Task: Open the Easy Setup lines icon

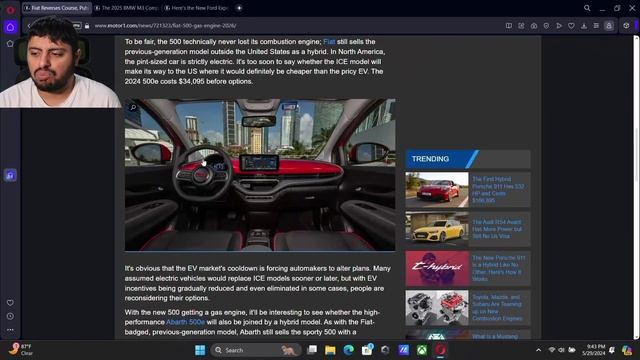Action: [596, 26]
